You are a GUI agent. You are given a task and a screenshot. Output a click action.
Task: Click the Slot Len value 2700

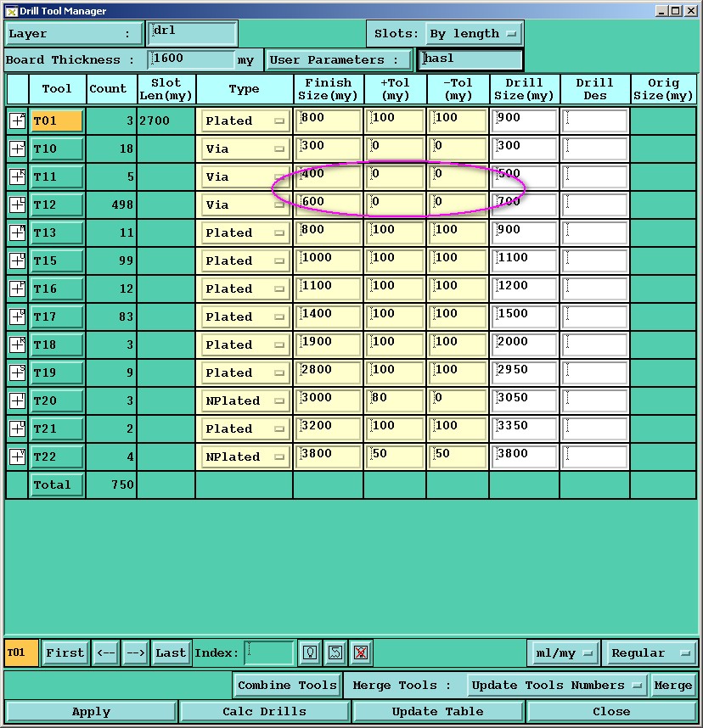155,120
